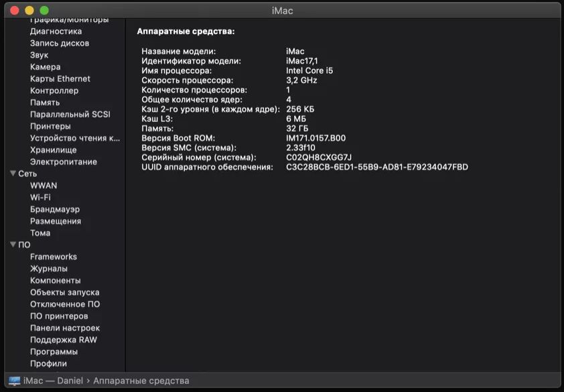This screenshot has width=564, height=392.
Task: Select Аппаратные средства in path bar
Action: 141,381
